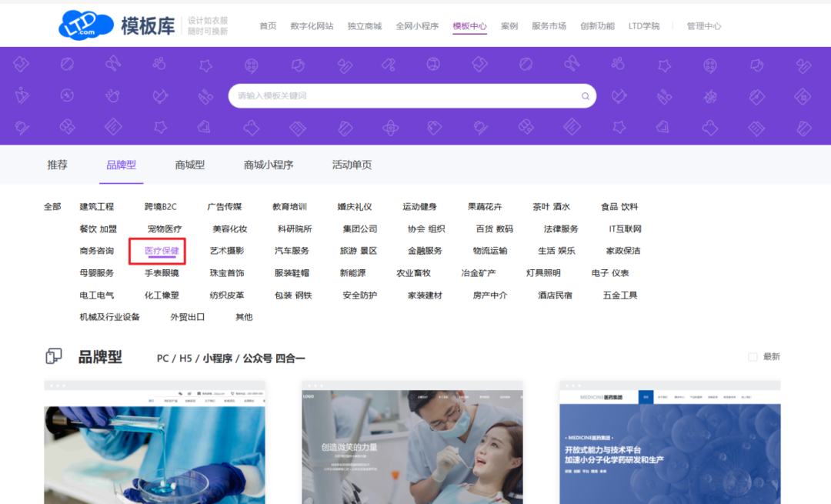Click the search magnifier icon

[x=585, y=96]
